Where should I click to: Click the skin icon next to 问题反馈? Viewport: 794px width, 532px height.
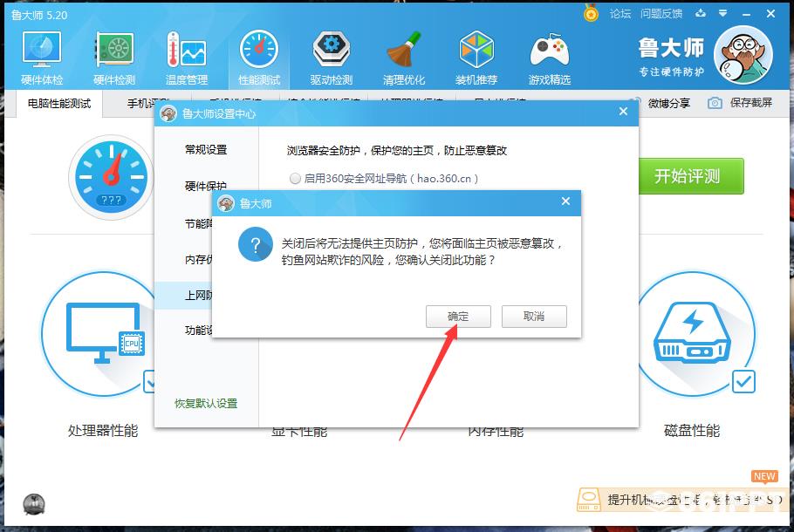click(x=701, y=14)
